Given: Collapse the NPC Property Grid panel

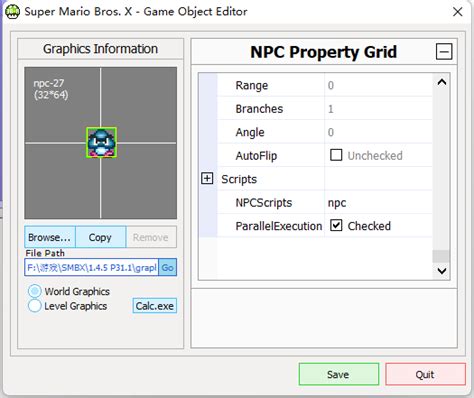Looking at the screenshot, I should point(444,52).
